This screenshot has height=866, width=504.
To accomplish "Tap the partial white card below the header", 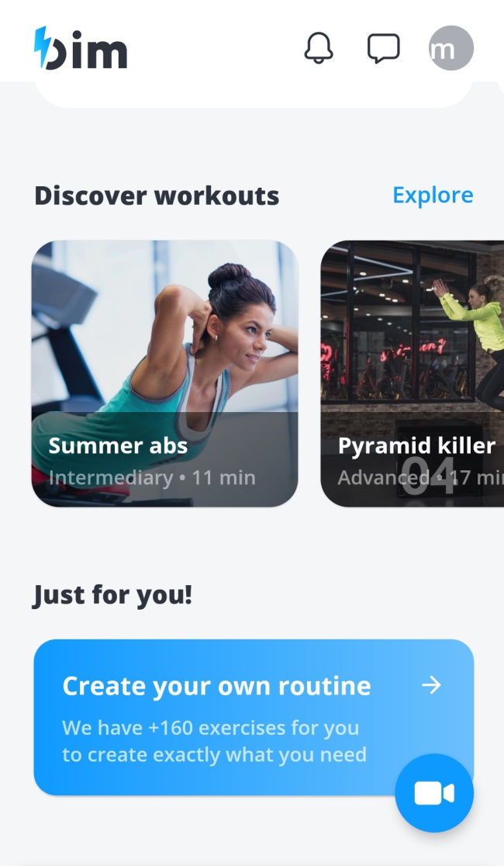I will pyautogui.click(x=254, y=95).
